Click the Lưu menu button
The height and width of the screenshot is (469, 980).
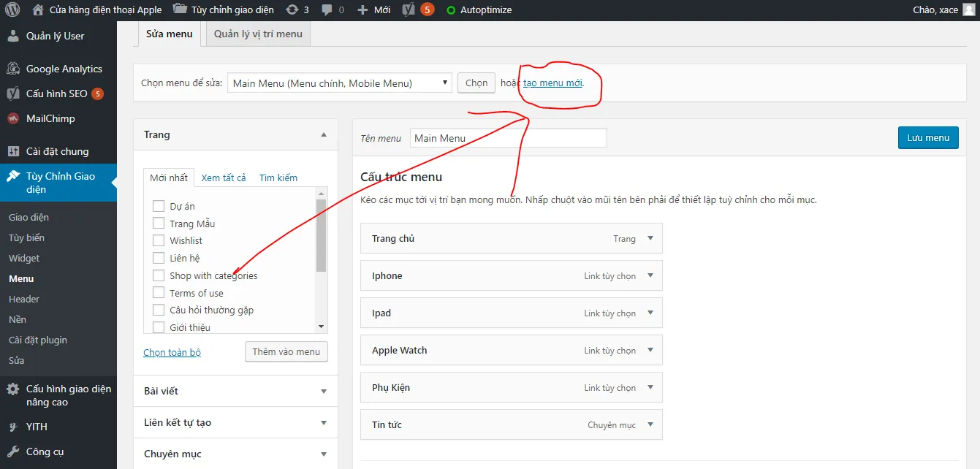pyautogui.click(x=928, y=137)
